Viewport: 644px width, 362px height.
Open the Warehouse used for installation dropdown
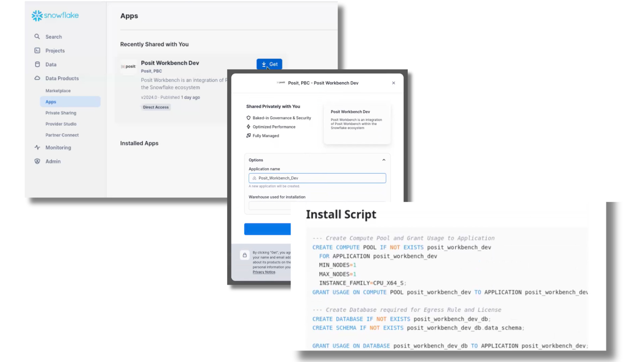[270, 205]
